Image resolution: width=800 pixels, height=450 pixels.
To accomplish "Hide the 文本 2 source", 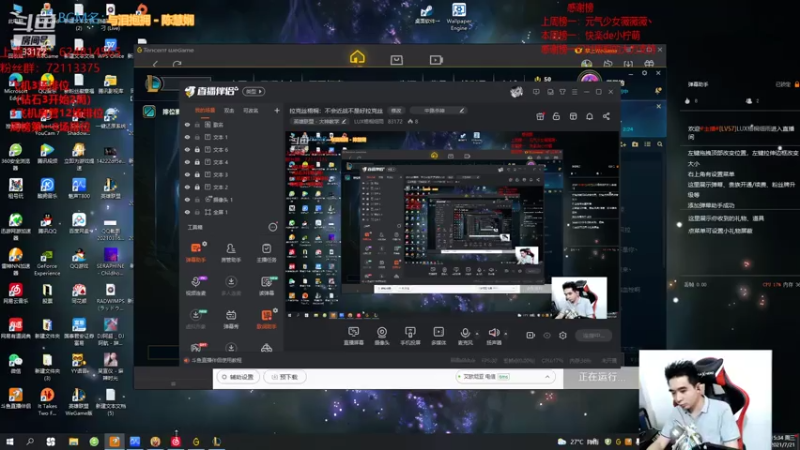I will pos(187,187).
